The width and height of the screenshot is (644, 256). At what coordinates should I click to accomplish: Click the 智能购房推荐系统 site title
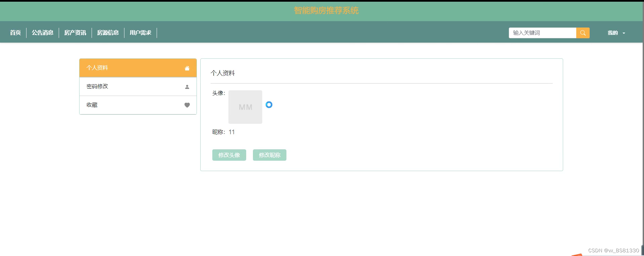326,11
